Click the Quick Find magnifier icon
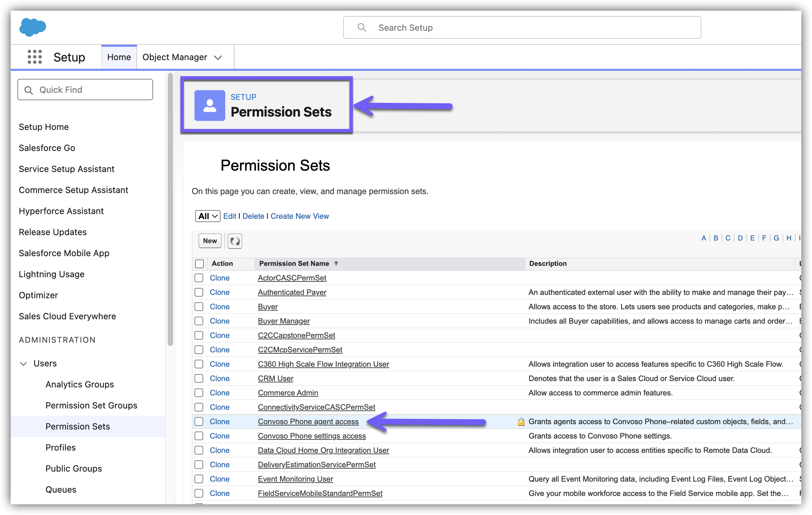Screen dimensions: 812x515 [29, 90]
